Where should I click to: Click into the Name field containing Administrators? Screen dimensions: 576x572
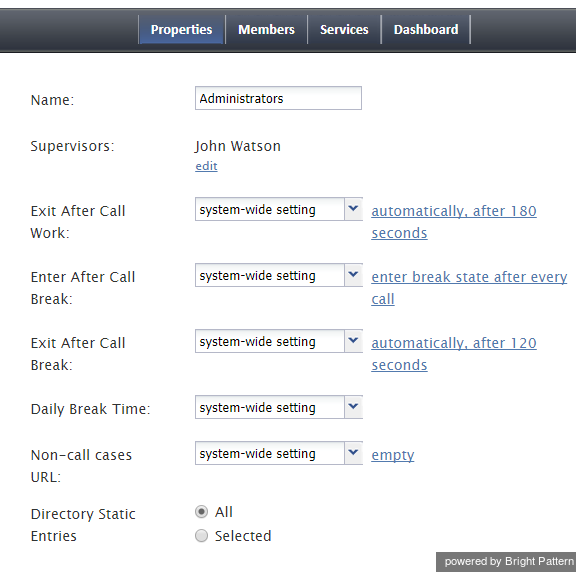click(278, 98)
